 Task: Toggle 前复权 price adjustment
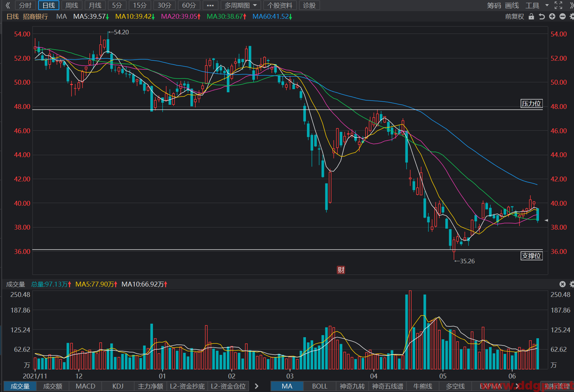click(x=514, y=16)
